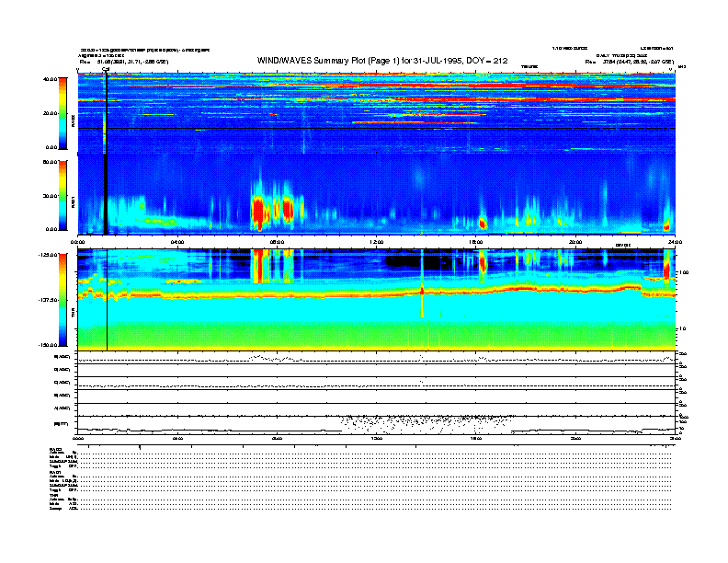The height and width of the screenshot is (563, 728).
Task: Click the Cal marker above the RAD2 panel
Action: [106, 70]
